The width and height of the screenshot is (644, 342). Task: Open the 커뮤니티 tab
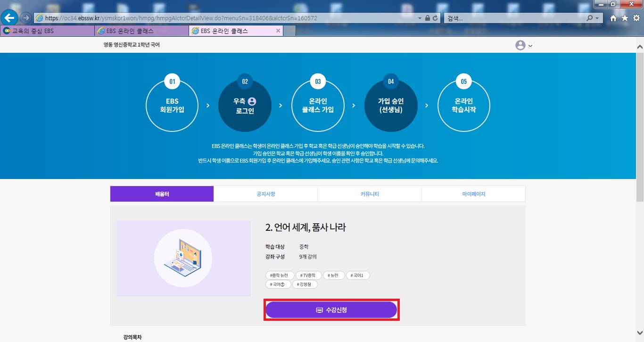click(x=370, y=194)
